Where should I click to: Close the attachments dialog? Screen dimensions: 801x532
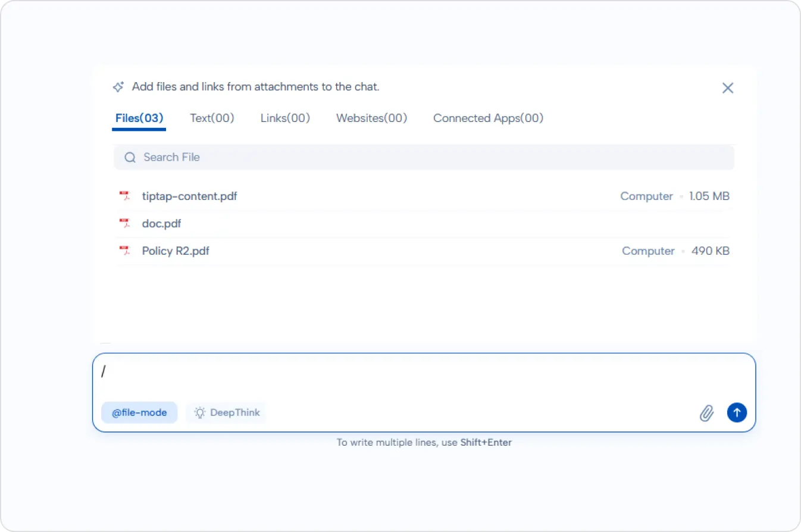(727, 87)
